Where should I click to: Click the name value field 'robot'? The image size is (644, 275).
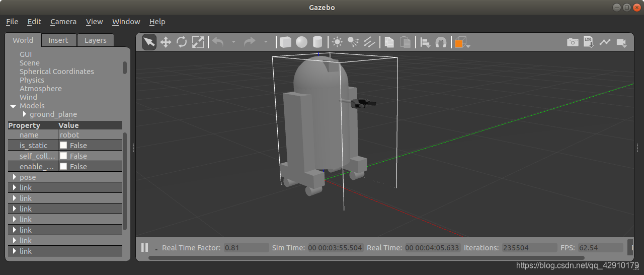click(90, 135)
